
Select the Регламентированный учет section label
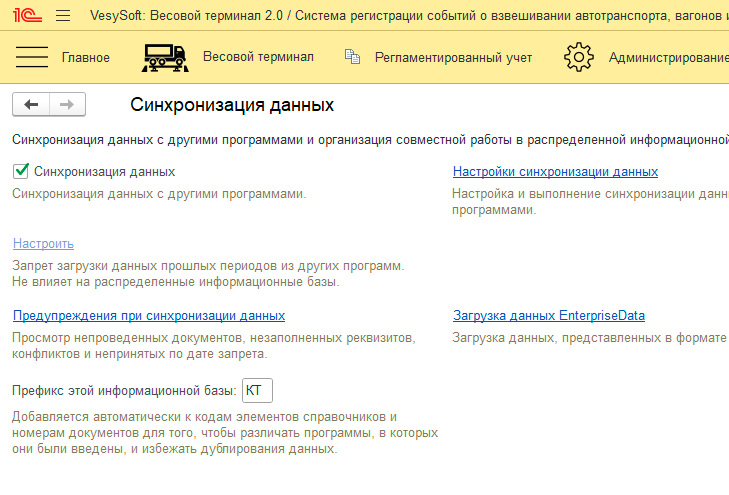pyautogui.click(x=453, y=57)
